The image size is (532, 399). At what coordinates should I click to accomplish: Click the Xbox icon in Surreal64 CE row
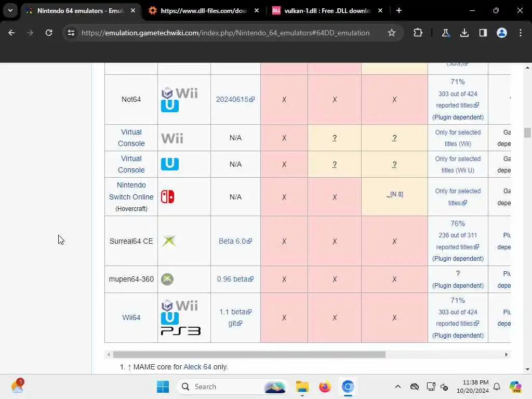click(x=169, y=241)
